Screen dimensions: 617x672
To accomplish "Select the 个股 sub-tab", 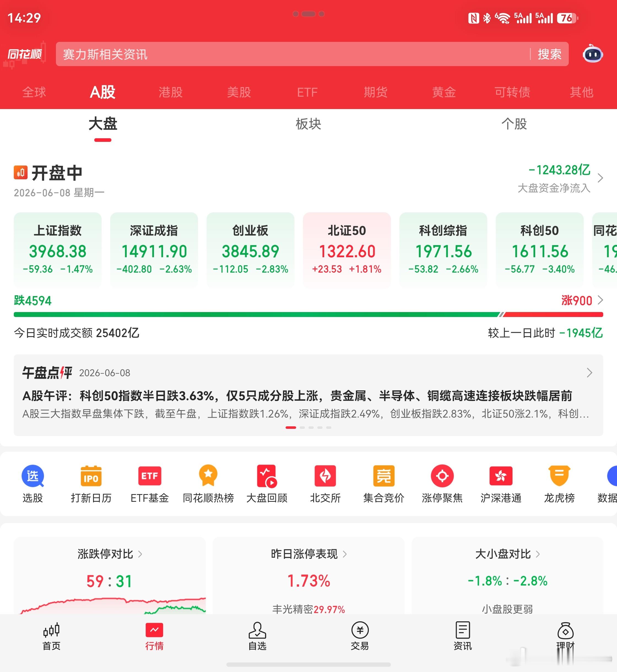I will (x=514, y=124).
